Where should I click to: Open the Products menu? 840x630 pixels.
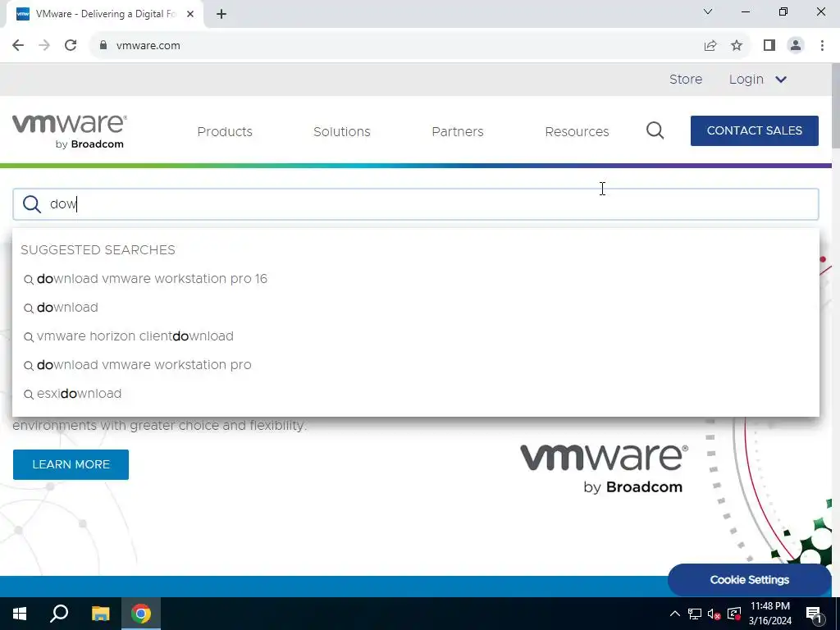click(x=225, y=132)
